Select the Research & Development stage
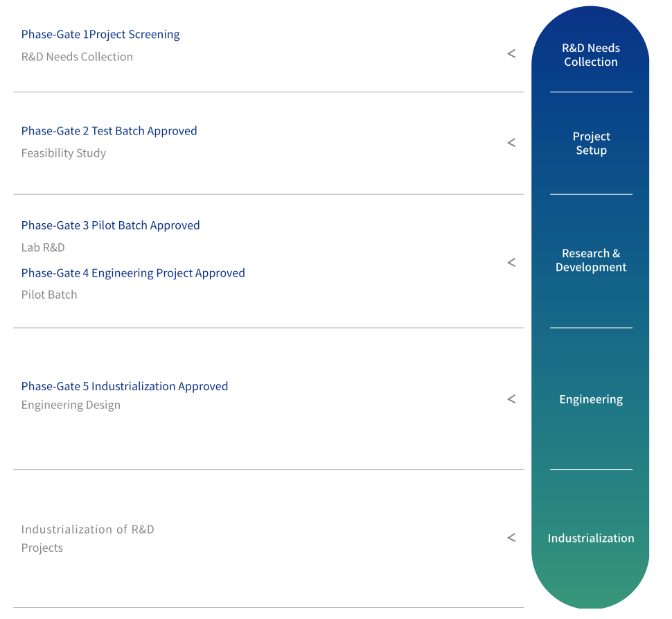The width and height of the screenshot is (672, 619). click(x=590, y=261)
